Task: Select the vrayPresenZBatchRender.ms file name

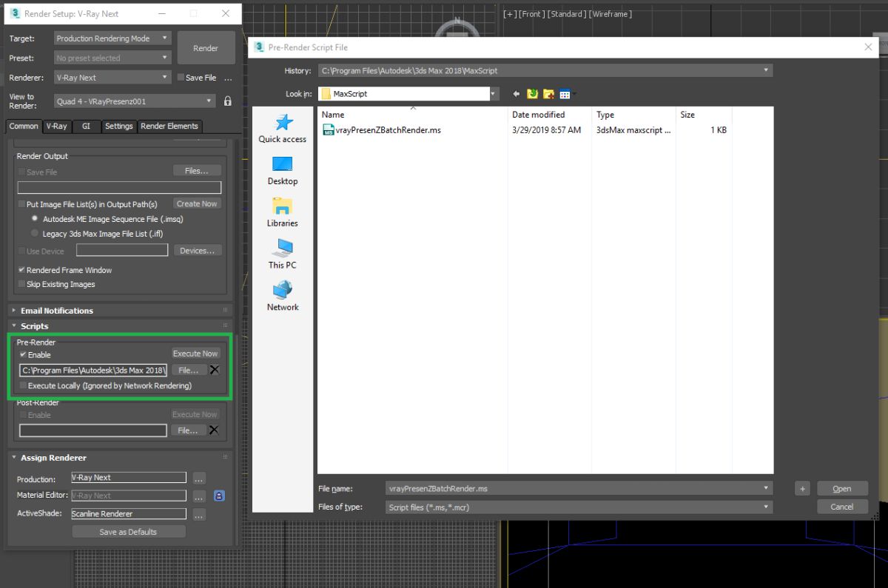Action: click(x=388, y=130)
